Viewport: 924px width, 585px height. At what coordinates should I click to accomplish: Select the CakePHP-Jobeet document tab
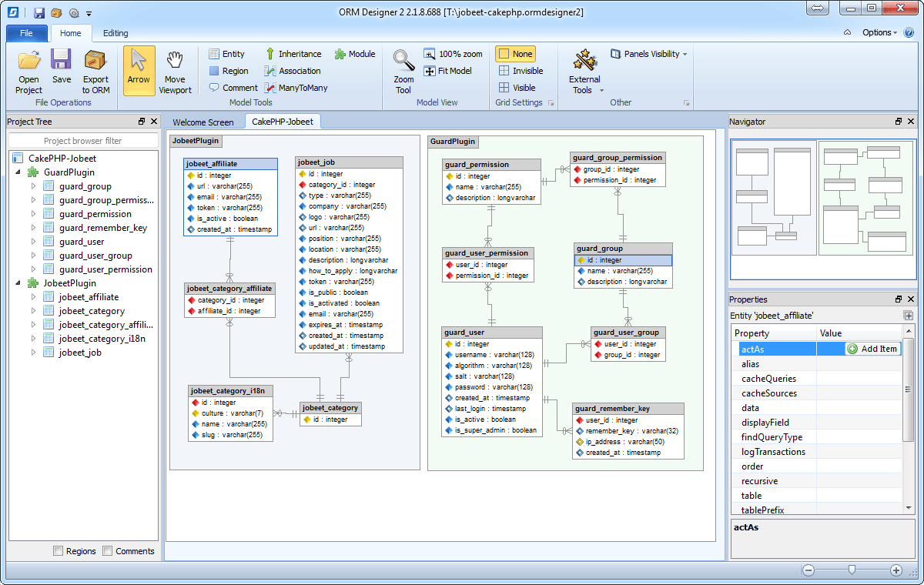coord(283,122)
